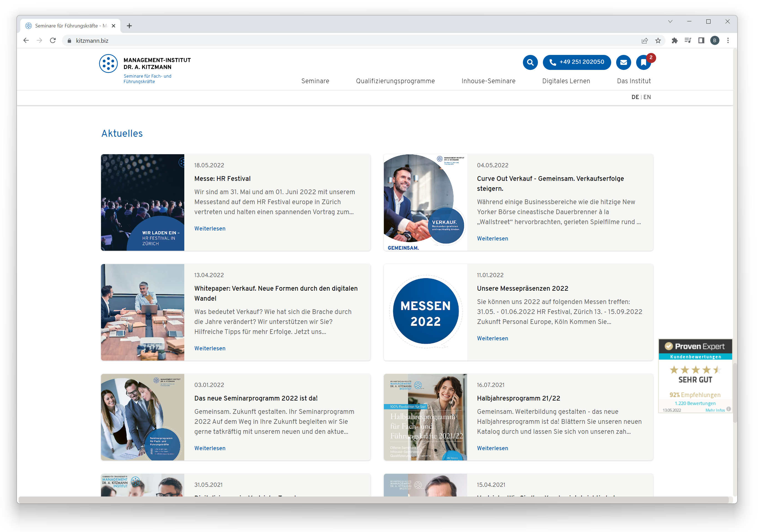Click Weiterlesen under Whitepaper: Verkauf article
758x532 pixels.
point(210,348)
